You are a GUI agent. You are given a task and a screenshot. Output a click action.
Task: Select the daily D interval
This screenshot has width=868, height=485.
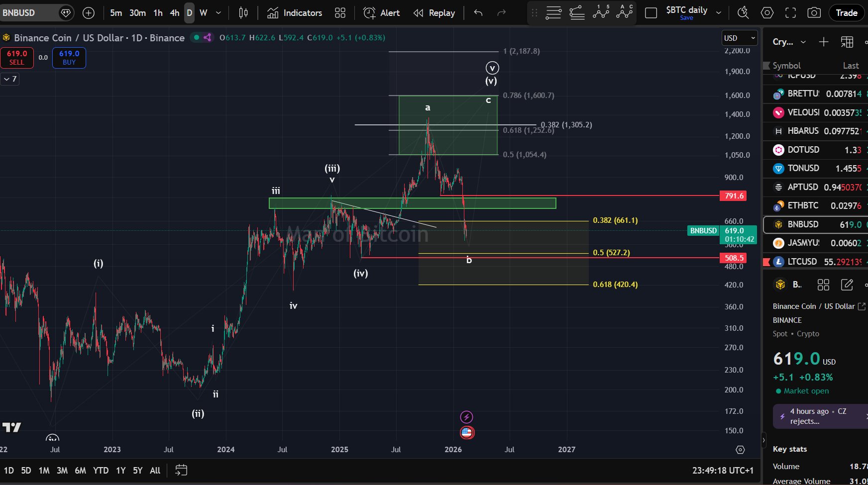click(190, 13)
